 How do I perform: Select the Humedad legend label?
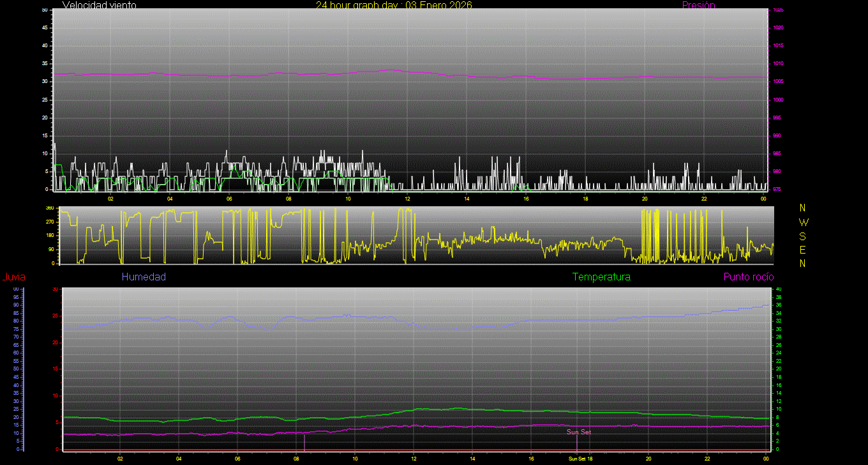coord(144,277)
